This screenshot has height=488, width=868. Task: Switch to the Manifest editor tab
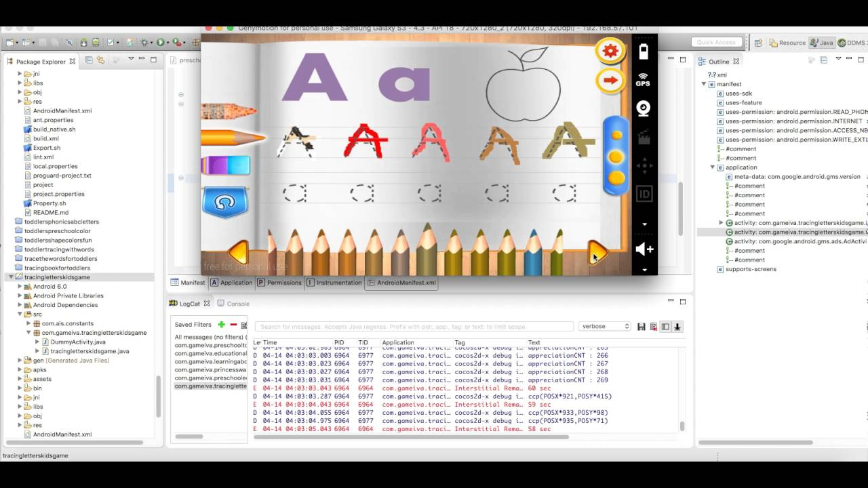(188, 283)
